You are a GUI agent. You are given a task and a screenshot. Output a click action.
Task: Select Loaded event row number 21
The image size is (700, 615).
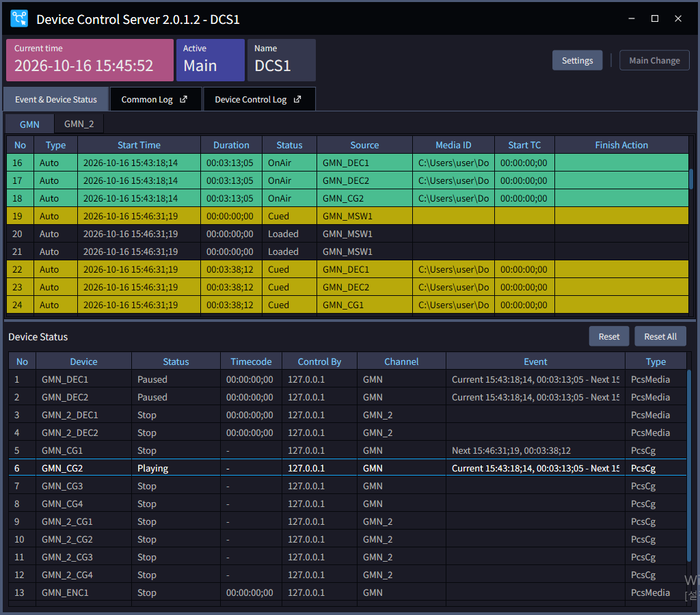pyautogui.click(x=347, y=251)
